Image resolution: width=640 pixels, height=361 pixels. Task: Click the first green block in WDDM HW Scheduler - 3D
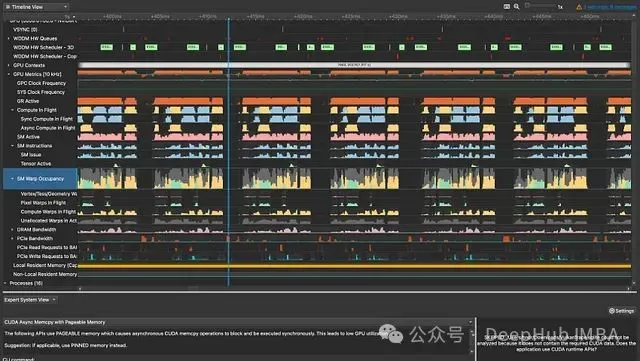[107, 47]
